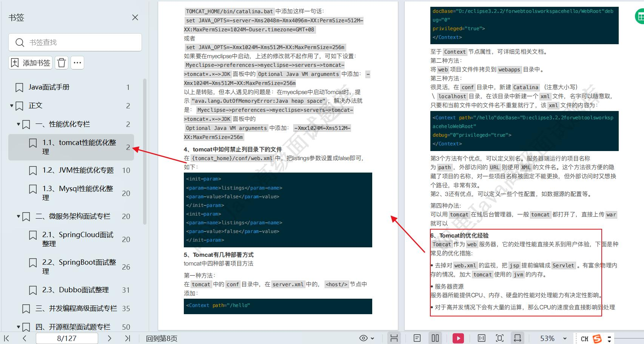
Task: Click the CH input language indicator
Action: coord(584,339)
